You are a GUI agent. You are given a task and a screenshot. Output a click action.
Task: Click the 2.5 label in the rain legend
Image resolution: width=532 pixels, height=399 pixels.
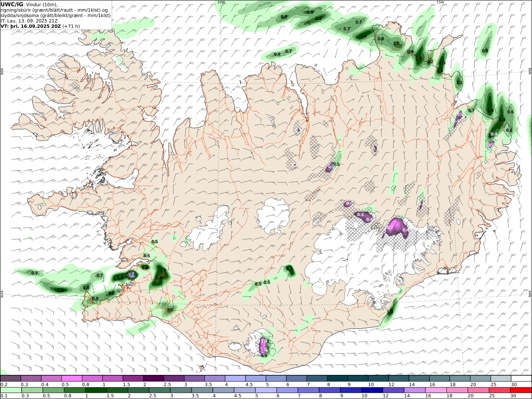click(x=153, y=396)
